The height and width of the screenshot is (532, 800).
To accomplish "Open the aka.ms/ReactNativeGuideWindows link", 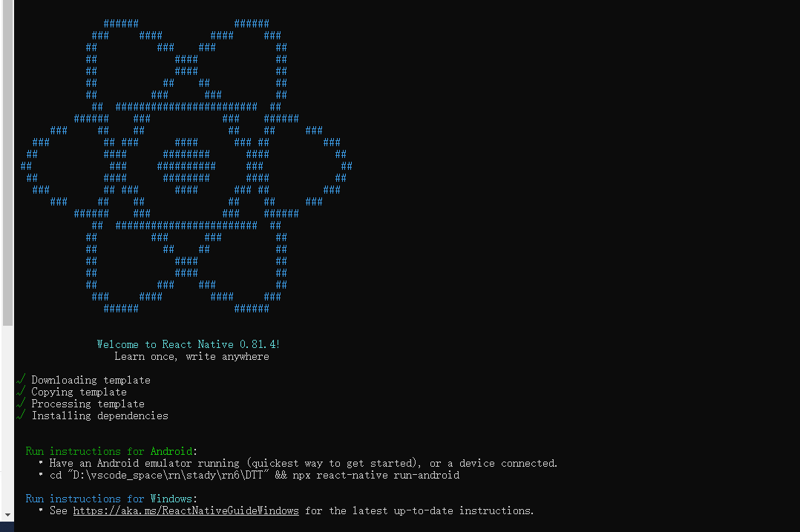I will tap(186, 510).
